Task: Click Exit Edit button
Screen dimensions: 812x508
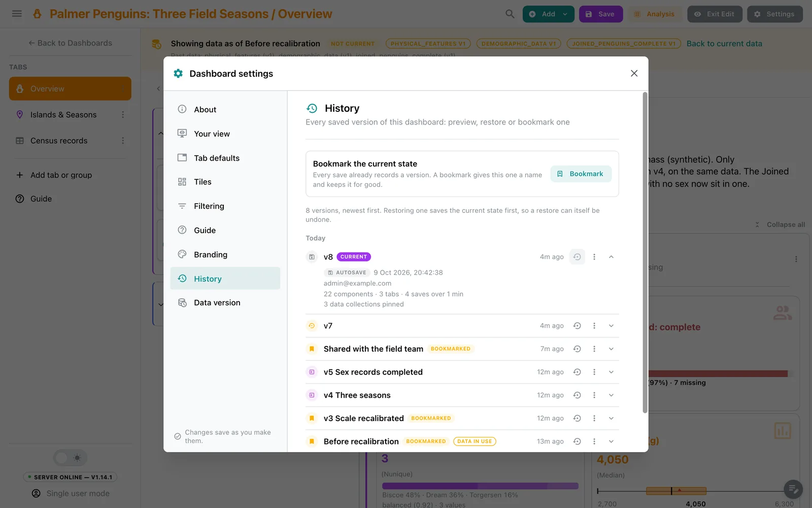Action: 715,14
